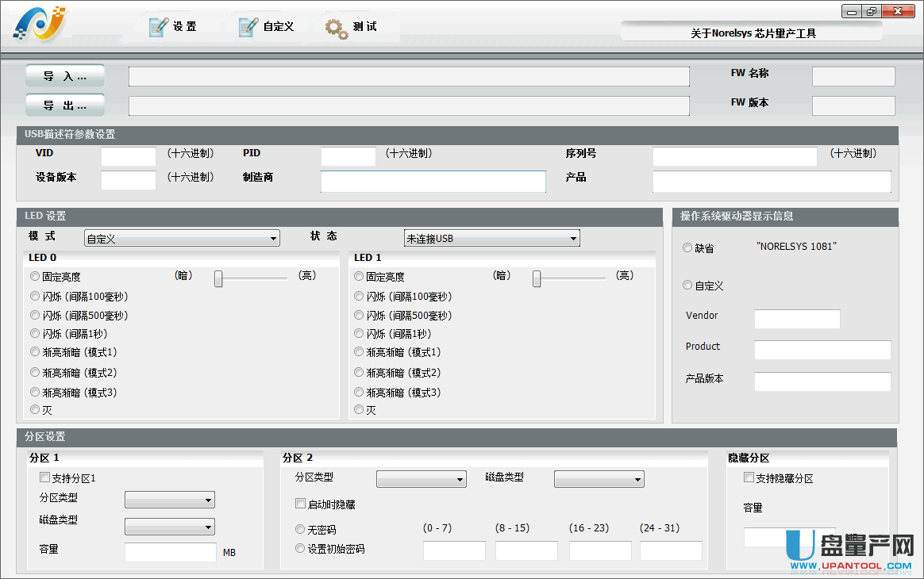Viewport: 924px width, 579px height.
Task: Click the 导入 (Import) button
Action: (x=64, y=75)
